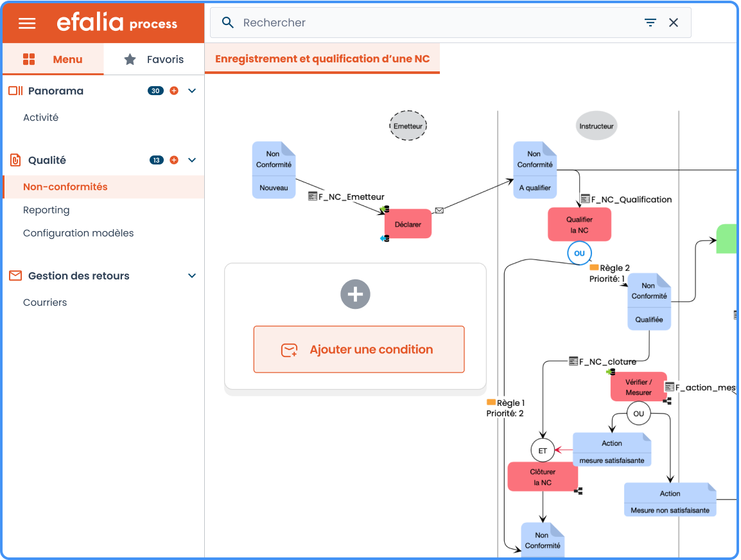Select the Vérifier / Mesurer activity box

click(x=638, y=387)
